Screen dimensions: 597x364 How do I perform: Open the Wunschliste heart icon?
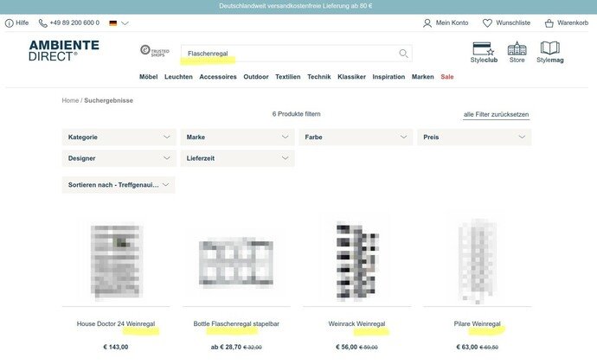coord(487,22)
